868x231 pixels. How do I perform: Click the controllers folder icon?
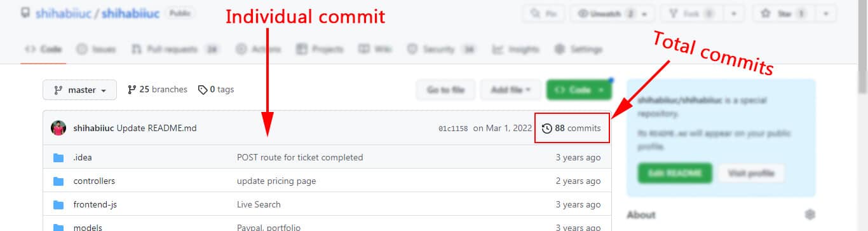[59, 181]
